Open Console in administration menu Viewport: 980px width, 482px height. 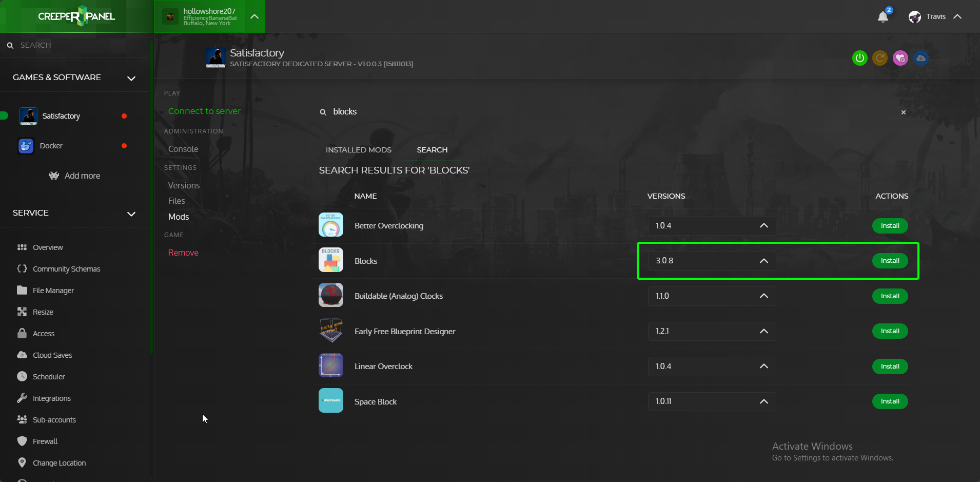click(183, 149)
